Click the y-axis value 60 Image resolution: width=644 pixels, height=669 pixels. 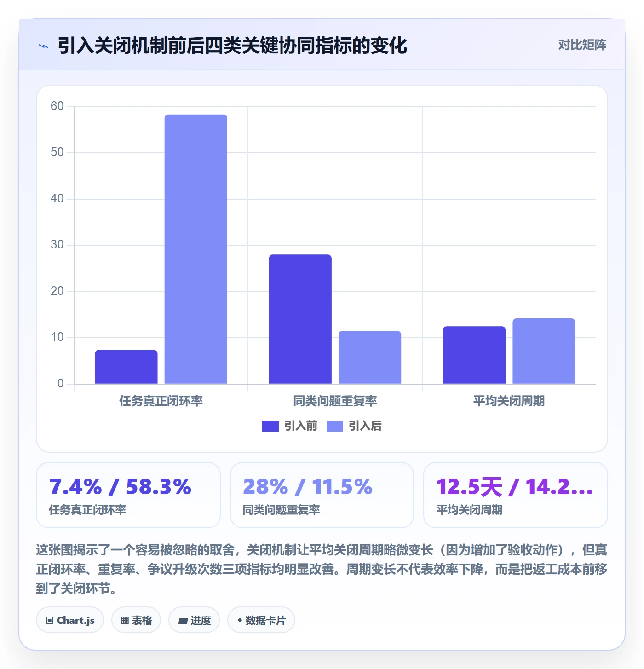[x=57, y=106]
